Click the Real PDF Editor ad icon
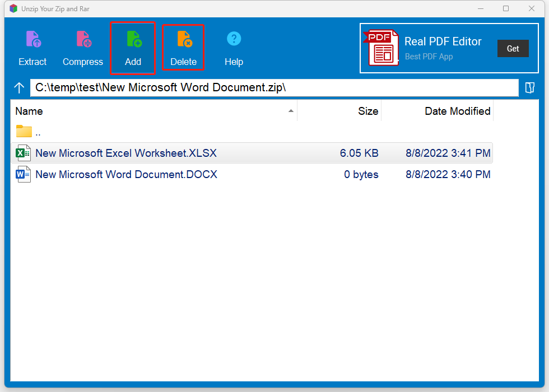549x392 pixels. click(383, 48)
